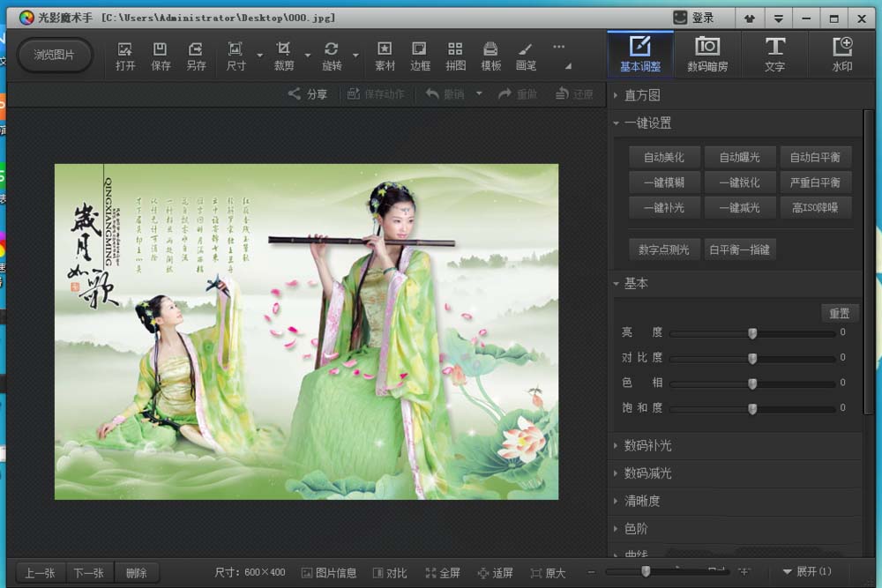Click the 另存 save-as icon
This screenshot has height=588, width=882.
point(196,56)
